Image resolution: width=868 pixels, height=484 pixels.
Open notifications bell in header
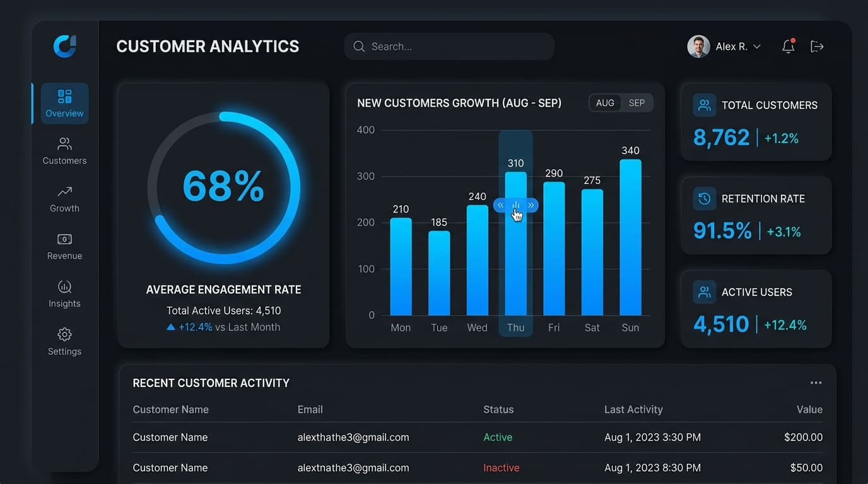coord(788,46)
